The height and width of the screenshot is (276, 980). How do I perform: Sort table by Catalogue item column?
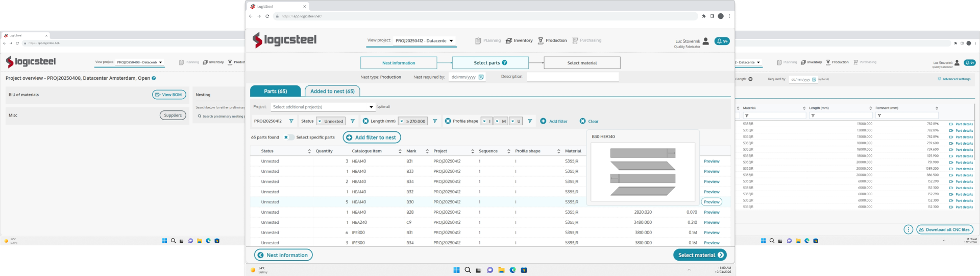400,151
